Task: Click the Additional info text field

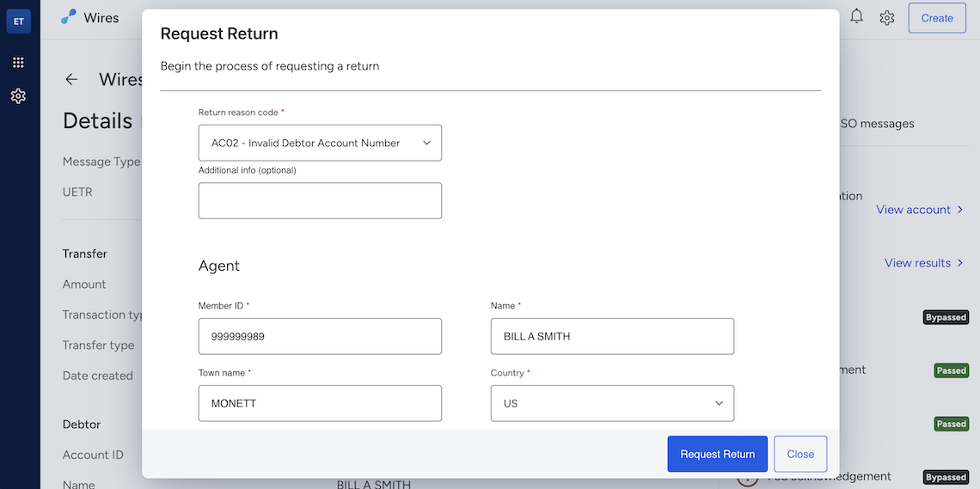Action: (x=320, y=200)
